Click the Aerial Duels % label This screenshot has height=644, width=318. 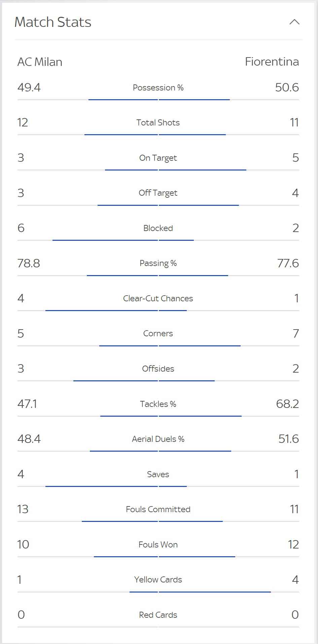tap(158, 439)
